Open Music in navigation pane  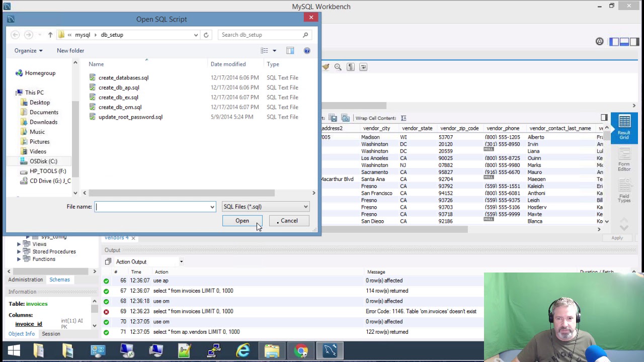click(x=37, y=132)
